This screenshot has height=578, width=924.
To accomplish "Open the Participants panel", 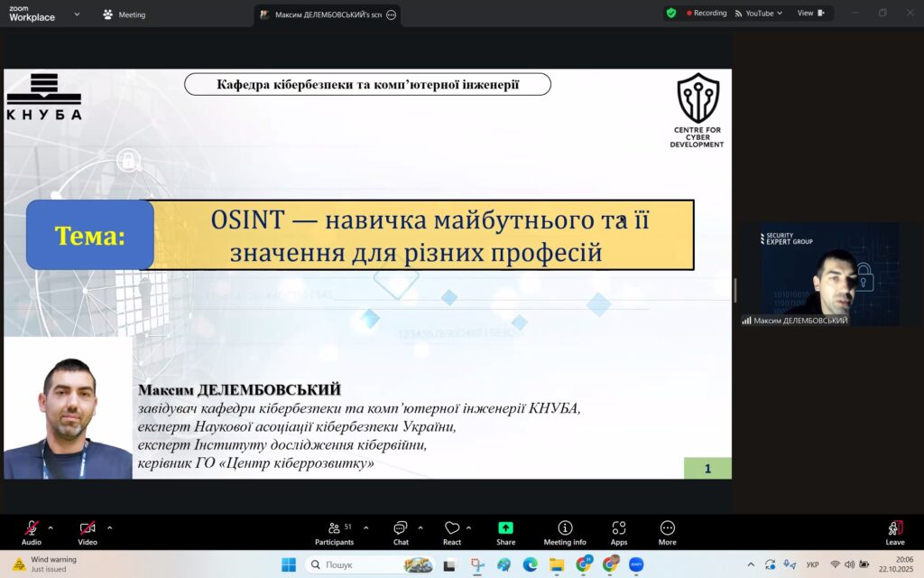I will 334,531.
